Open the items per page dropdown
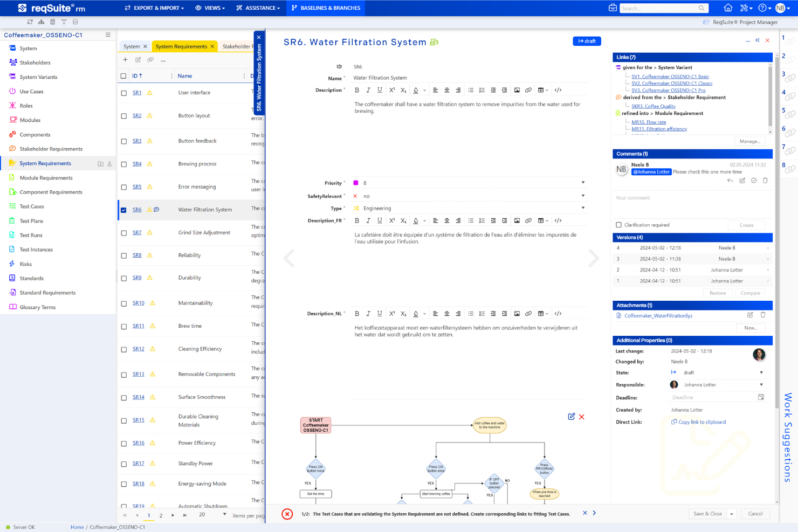Screen dimensions: 798x532 pyautogui.click(x=225, y=515)
